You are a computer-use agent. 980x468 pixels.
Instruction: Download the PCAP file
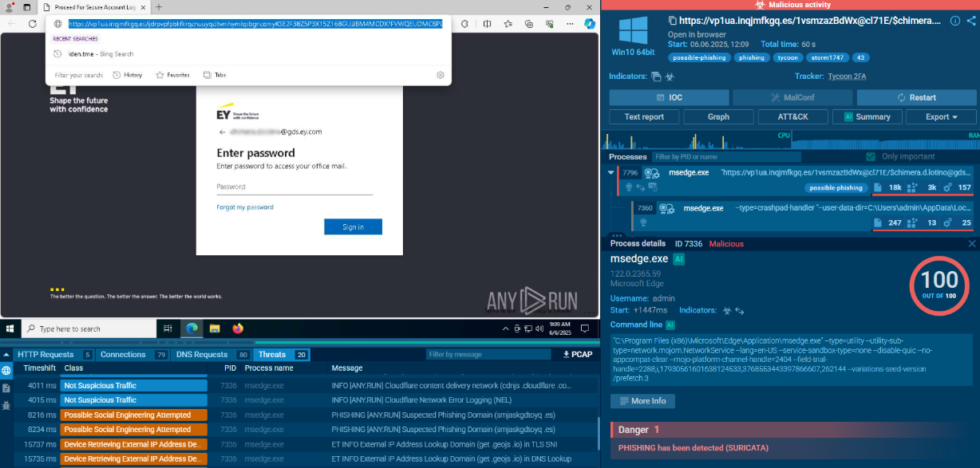tap(578, 354)
